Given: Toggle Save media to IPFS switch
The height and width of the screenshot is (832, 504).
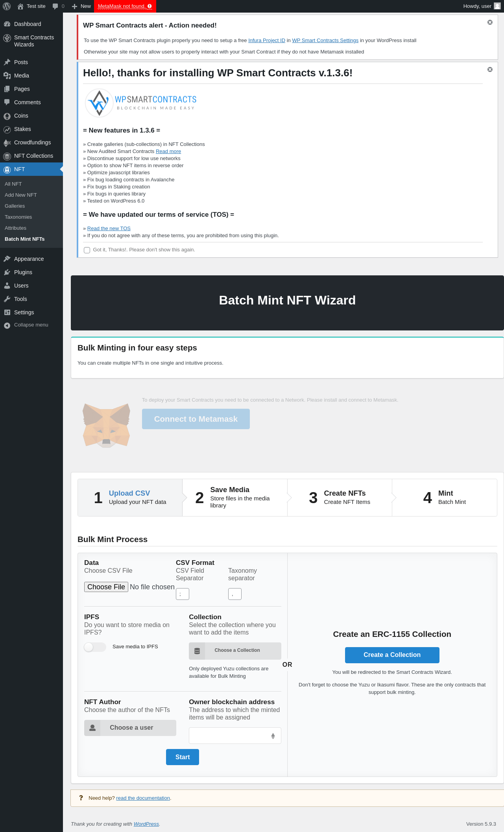Looking at the screenshot, I should pyautogui.click(x=95, y=647).
